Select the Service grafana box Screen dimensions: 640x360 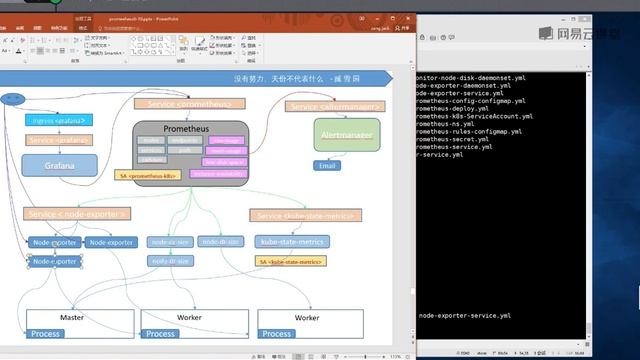[x=59, y=140]
